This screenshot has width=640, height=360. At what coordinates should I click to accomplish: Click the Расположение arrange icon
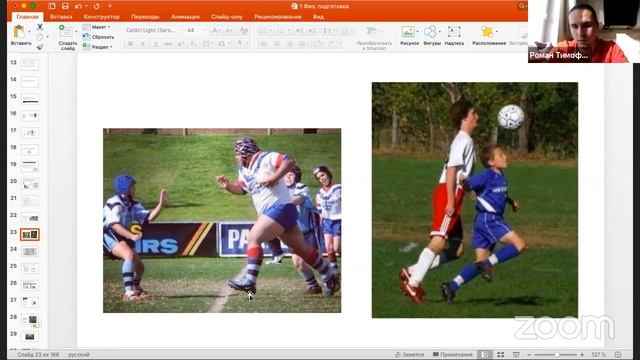pos(487,31)
